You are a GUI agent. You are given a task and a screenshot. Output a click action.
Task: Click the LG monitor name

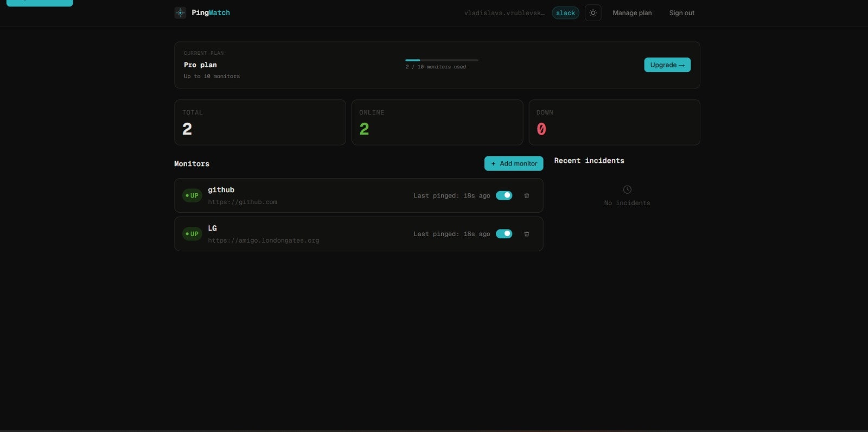(x=212, y=228)
